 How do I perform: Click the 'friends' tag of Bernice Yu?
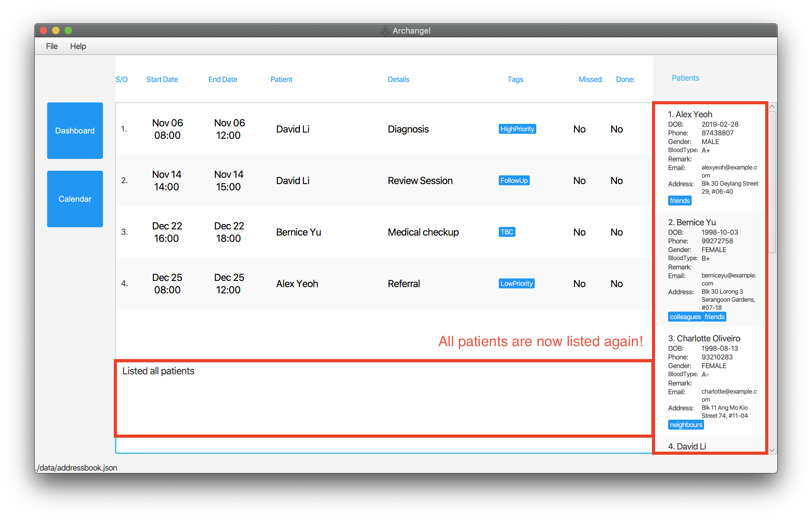(714, 317)
